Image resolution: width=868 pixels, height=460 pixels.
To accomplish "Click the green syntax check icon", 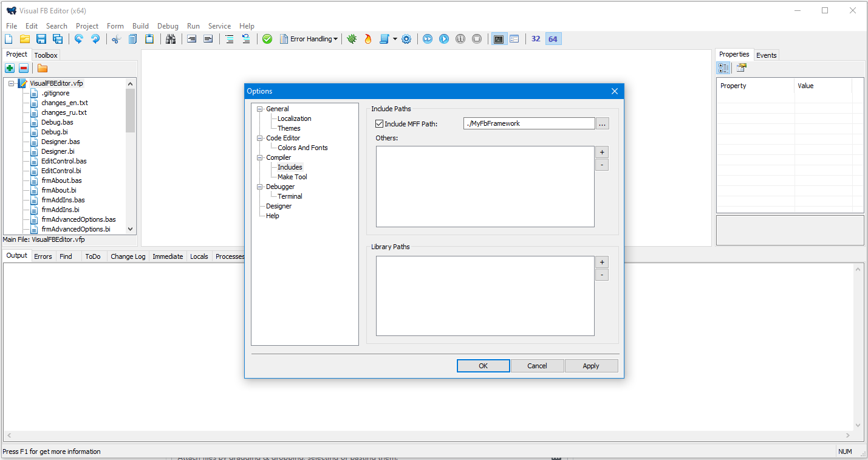I will click(x=267, y=38).
